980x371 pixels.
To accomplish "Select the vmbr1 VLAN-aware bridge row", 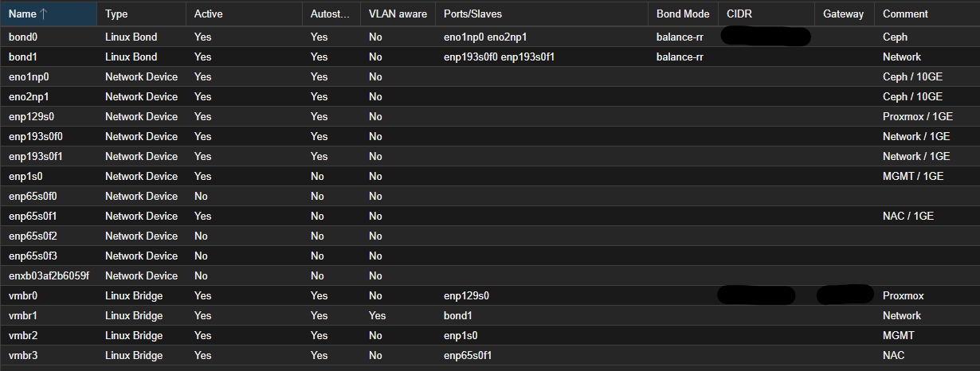I will [23, 316].
